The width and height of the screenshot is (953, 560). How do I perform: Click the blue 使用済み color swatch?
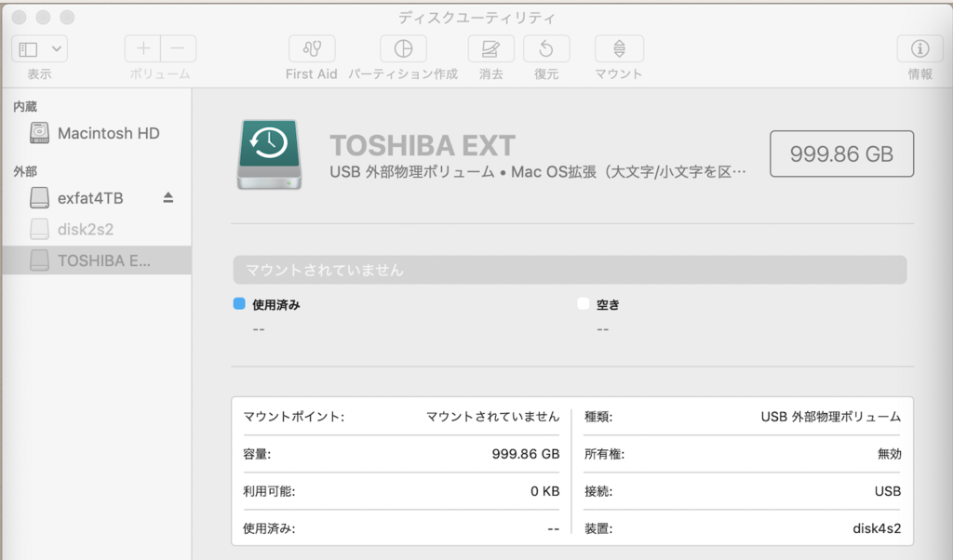239,303
